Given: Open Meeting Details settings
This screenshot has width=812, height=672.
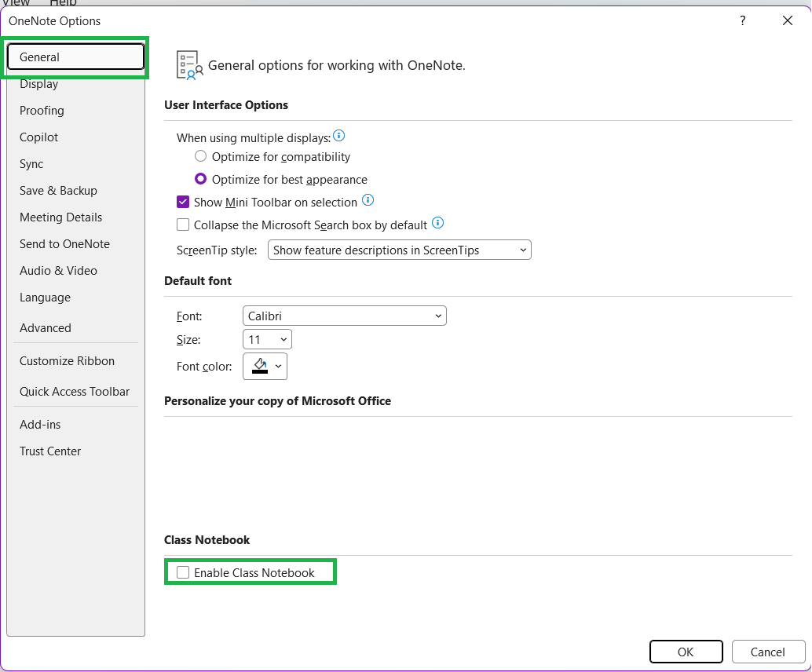Looking at the screenshot, I should [75, 217].
